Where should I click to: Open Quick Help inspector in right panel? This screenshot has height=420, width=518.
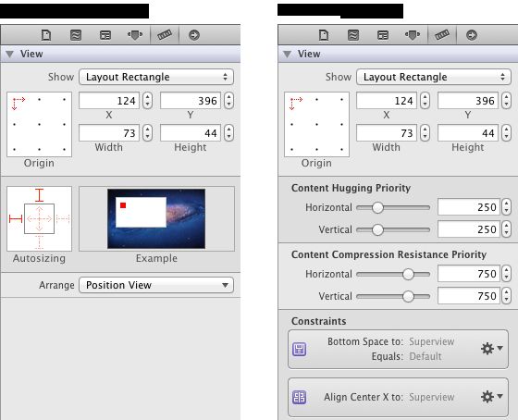click(x=353, y=35)
